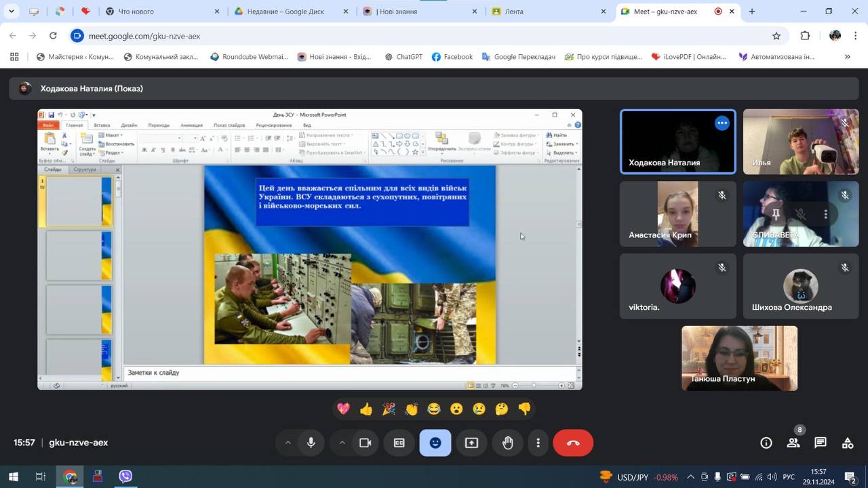The image size is (868, 488).
Task: Toggle the microphone mute button
Action: coord(311,443)
